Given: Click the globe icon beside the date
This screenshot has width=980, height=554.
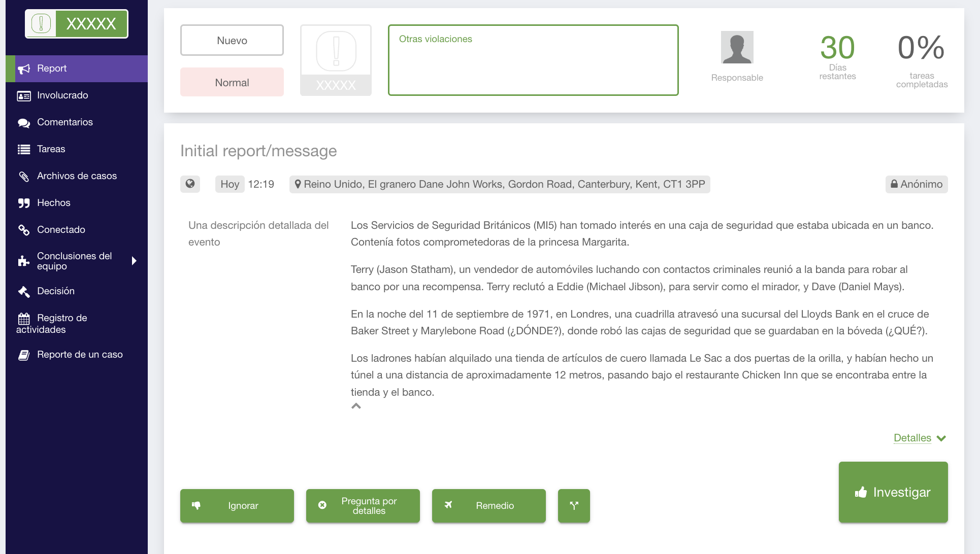Looking at the screenshot, I should [x=190, y=184].
